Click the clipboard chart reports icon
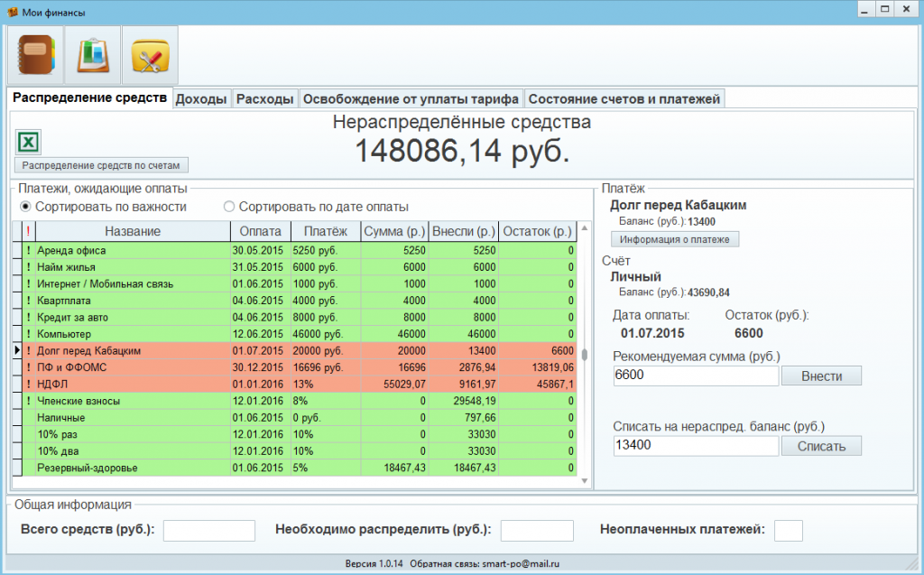 (x=93, y=55)
